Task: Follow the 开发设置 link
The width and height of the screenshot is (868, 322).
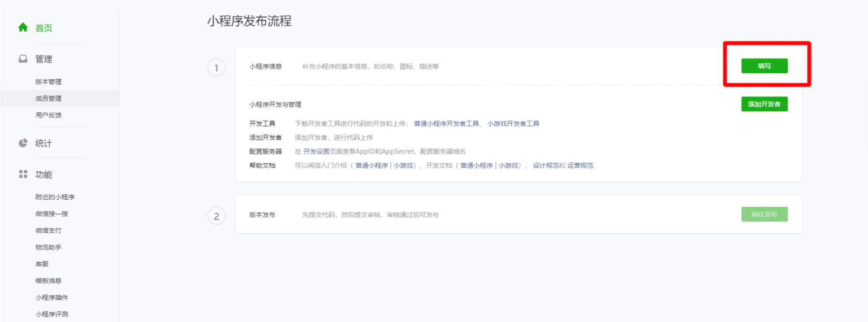Action: (316, 152)
